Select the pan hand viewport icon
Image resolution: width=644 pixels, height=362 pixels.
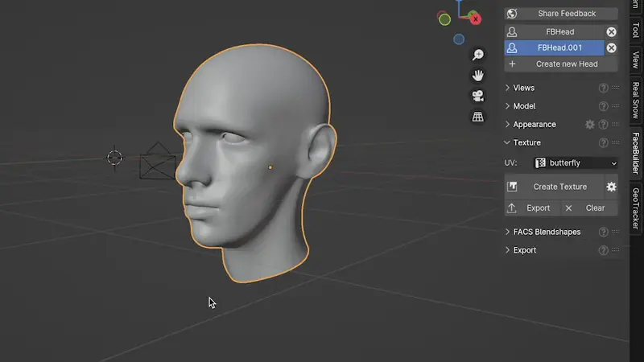click(x=477, y=75)
